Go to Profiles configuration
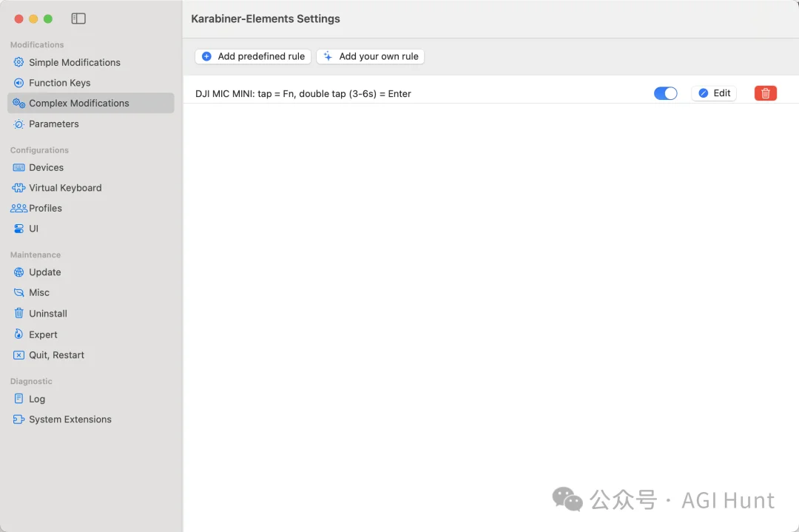 pos(45,208)
